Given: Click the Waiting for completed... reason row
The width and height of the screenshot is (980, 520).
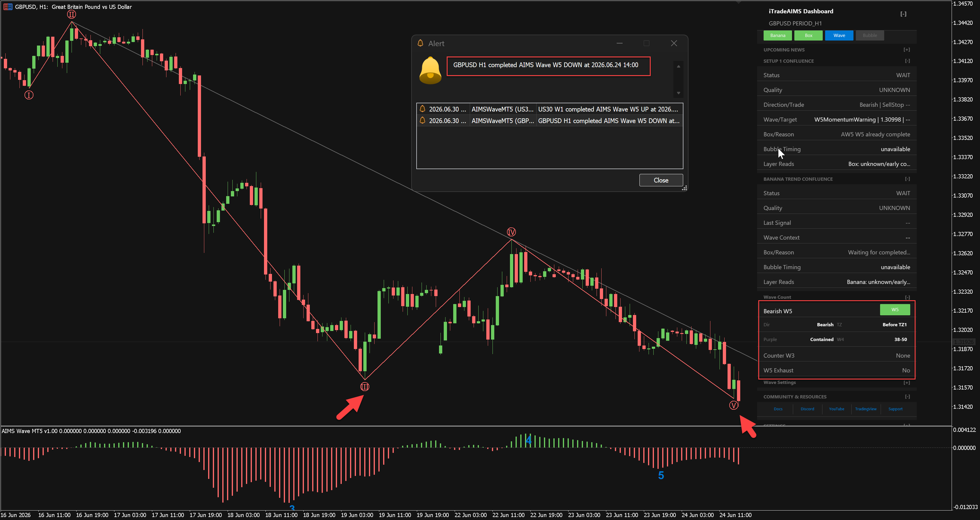Looking at the screenshot, I should tap(837, 252).
